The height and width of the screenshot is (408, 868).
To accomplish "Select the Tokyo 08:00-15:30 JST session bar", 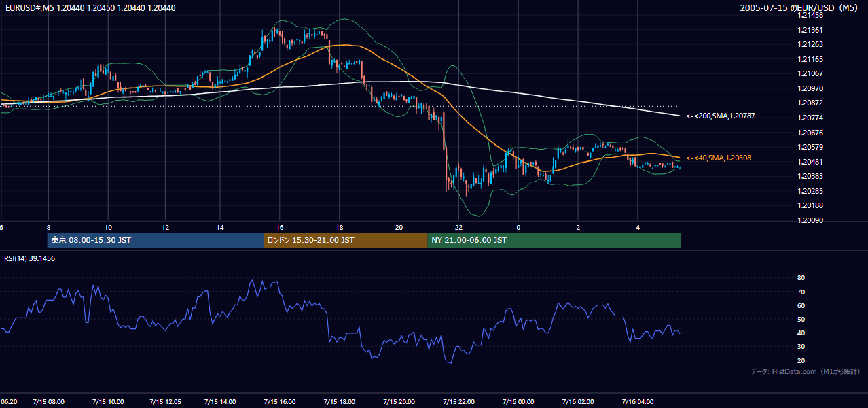I will 155,240.
